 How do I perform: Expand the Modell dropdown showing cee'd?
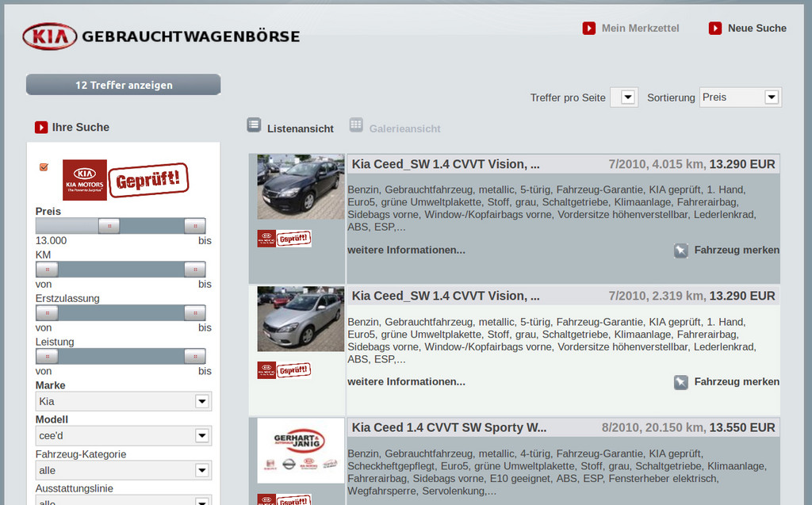click(x=123, y=435)
